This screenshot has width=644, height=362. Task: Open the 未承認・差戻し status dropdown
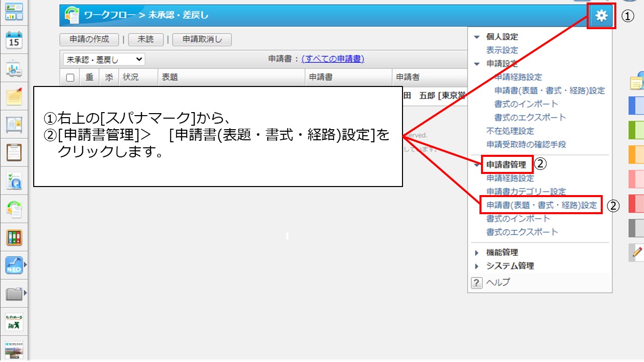(x=104, y=59)
